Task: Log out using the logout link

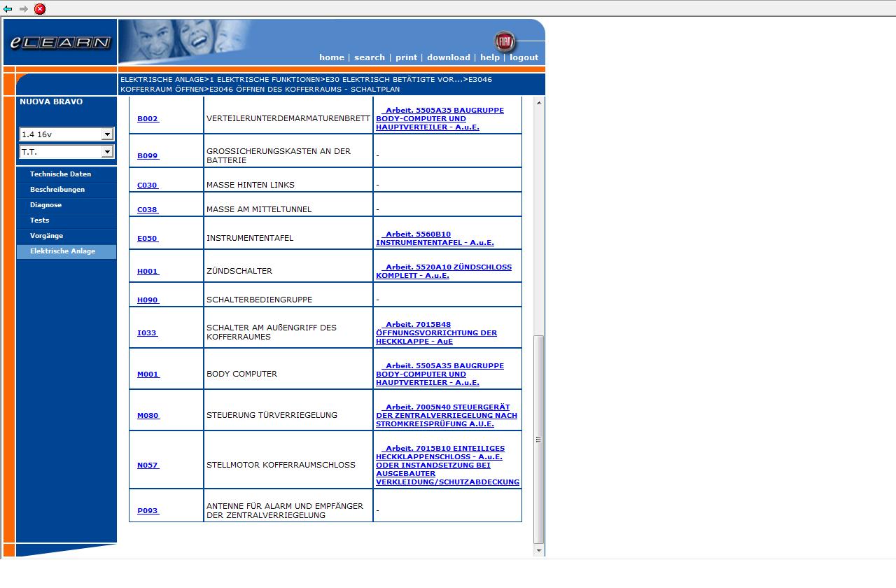Action: click(524, 57)
